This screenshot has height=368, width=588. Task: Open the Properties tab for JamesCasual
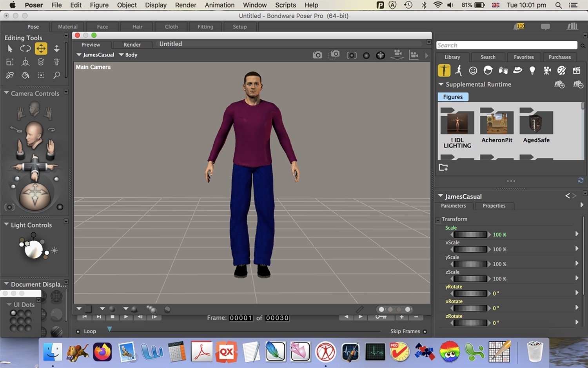[x=494, y=206]
